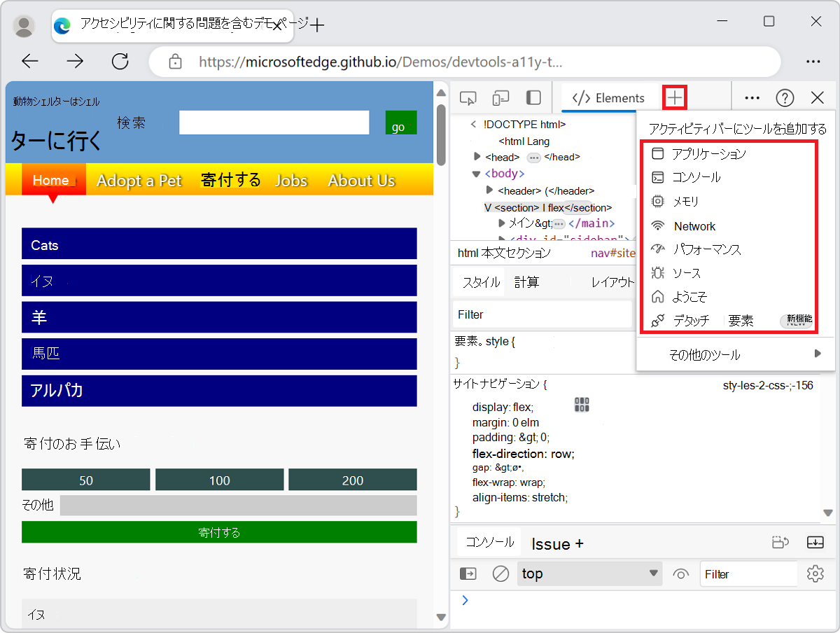Click the その他 donation amount slider bar
This screenshot has height=633, width=840.
coord(238,504)
